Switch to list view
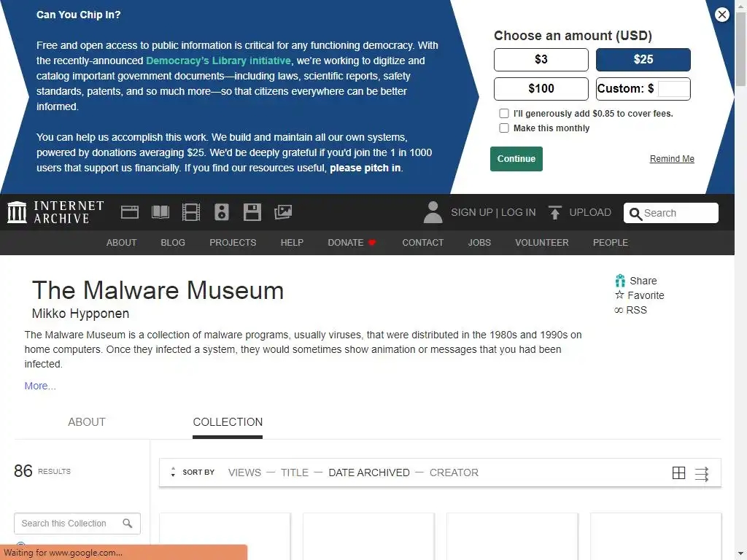This screenshot has width=747, height=560. pyautogui.click(x=702, y=474)
